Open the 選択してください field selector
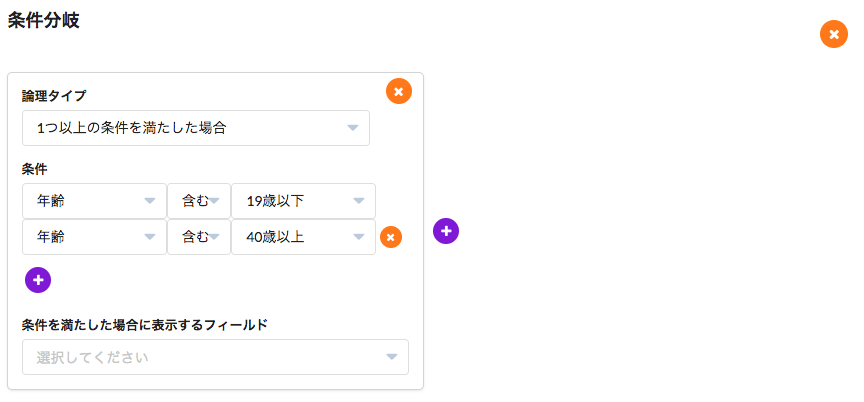Screen dimensions: 864x402 (215, 357)
